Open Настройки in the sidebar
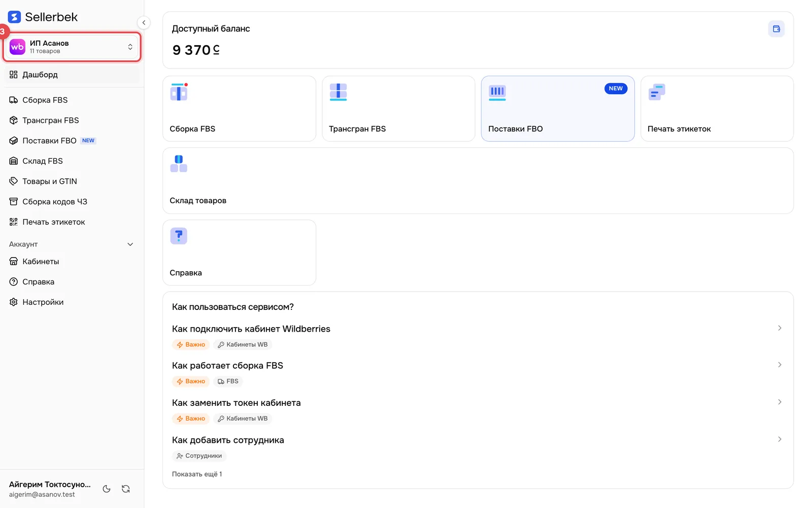This screenshot has height=508, width=812. (43, 302)
